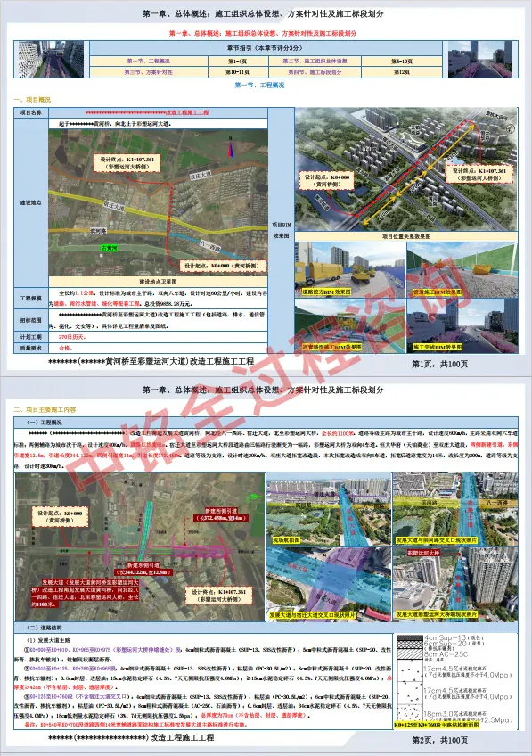Click the 项目BIM效果图 column label
Viewport: 532px width, 756px height.
point(281,231)
